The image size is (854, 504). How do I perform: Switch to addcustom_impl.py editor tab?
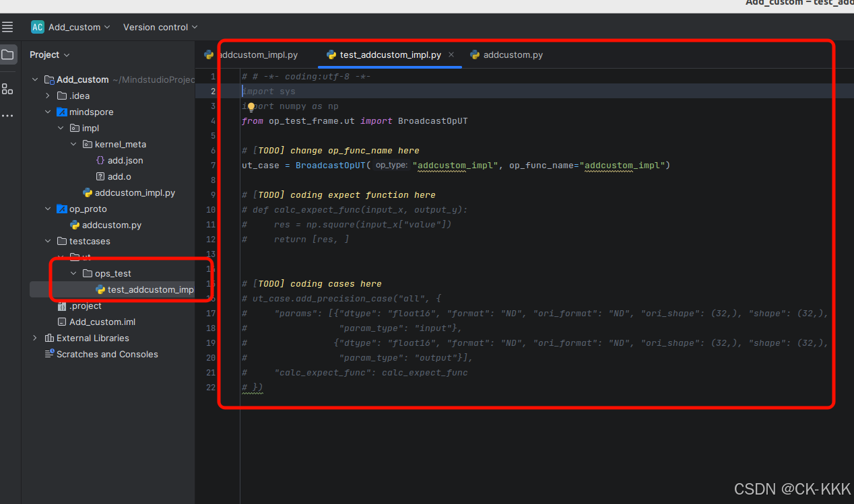tap(251, 55)
